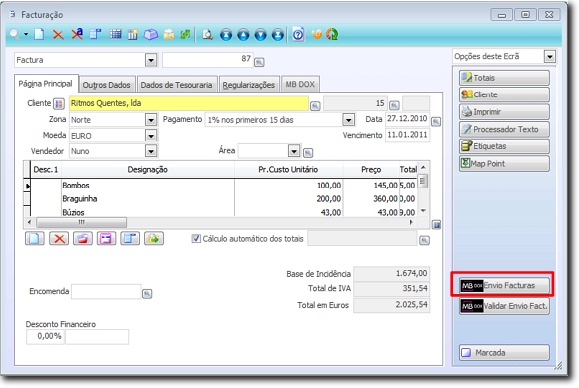
Task: Delete line with red X button below grid
Action: coord(59,238)
